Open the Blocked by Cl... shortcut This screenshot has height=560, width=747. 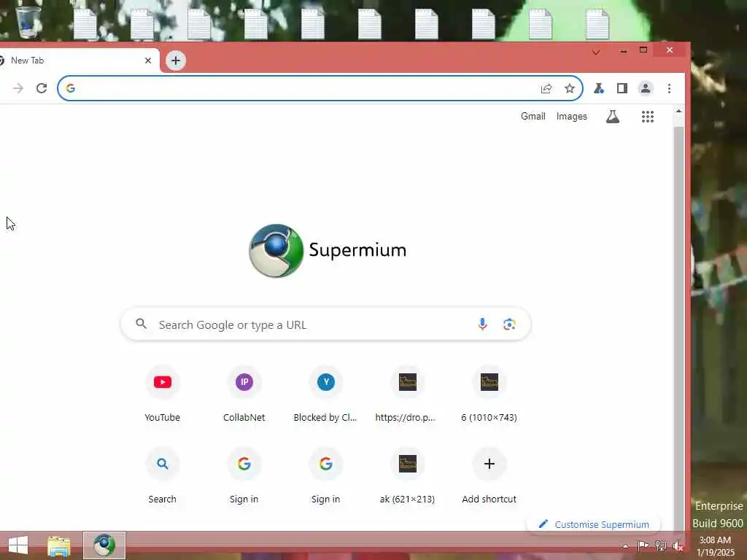point(325,393)
